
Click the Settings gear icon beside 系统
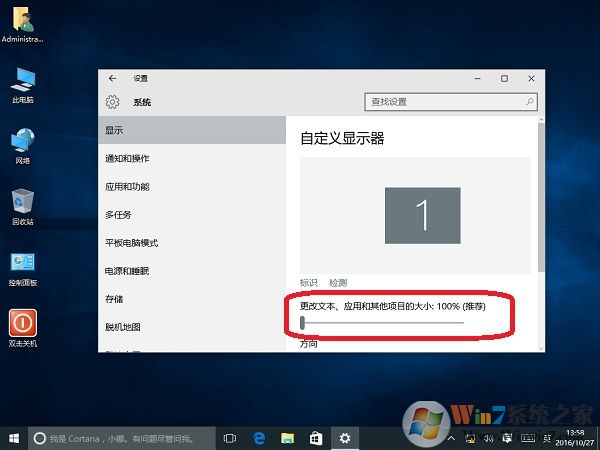[112, 102]
